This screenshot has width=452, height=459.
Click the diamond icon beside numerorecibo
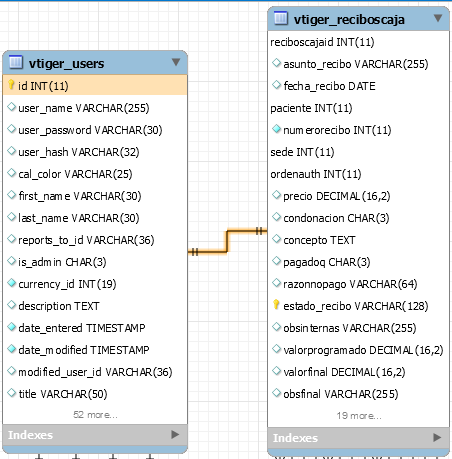click(276, 129)
